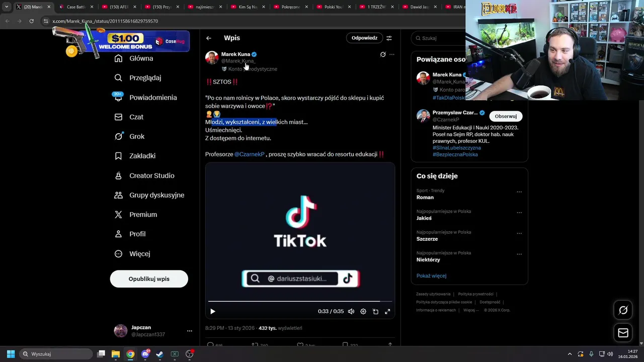Open options for Niektórzy trend
This screenshot has width=644, height=362.
(519, 254)
